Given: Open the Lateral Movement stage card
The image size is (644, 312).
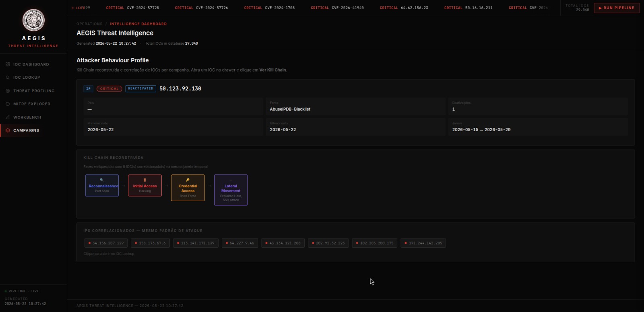Looking at the screenshot, I should click(231, 190).
